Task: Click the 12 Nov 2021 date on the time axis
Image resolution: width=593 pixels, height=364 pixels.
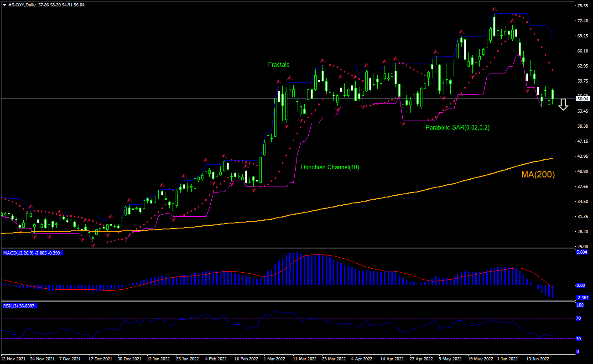Action: pos(13,359)
